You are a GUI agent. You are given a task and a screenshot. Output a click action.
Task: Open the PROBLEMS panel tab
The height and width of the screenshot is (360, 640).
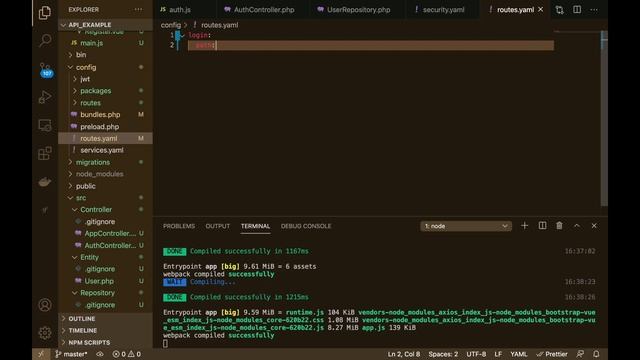pos(179,226)
